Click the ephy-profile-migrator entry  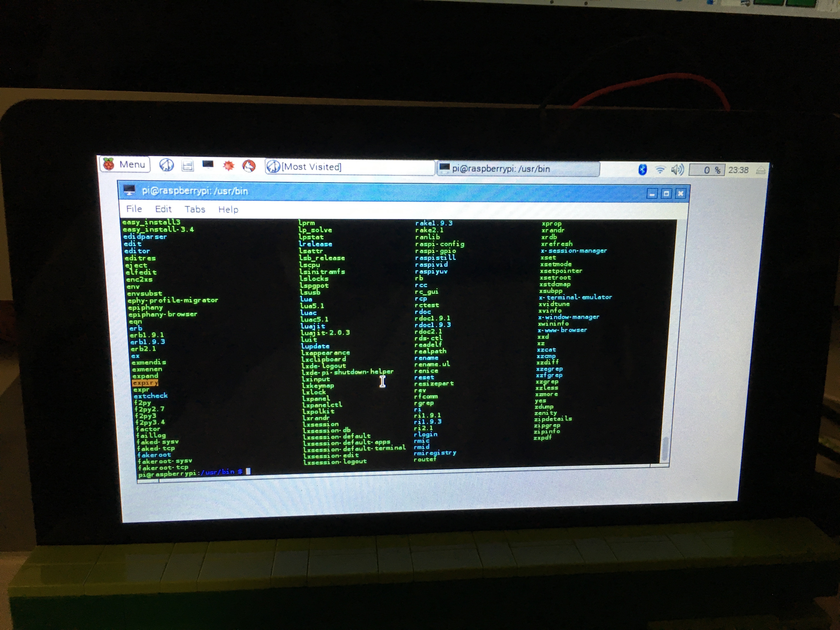[x=173, y=300]
